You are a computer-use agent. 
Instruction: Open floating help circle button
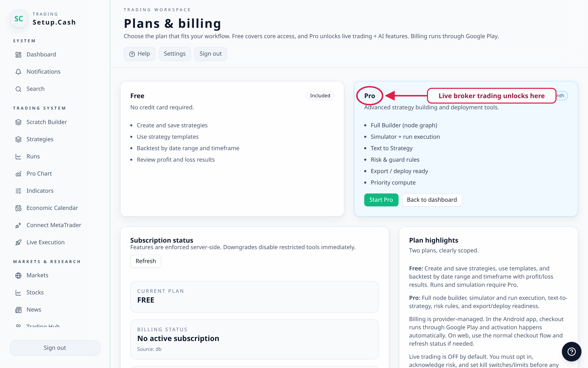[x=571, y=351]
